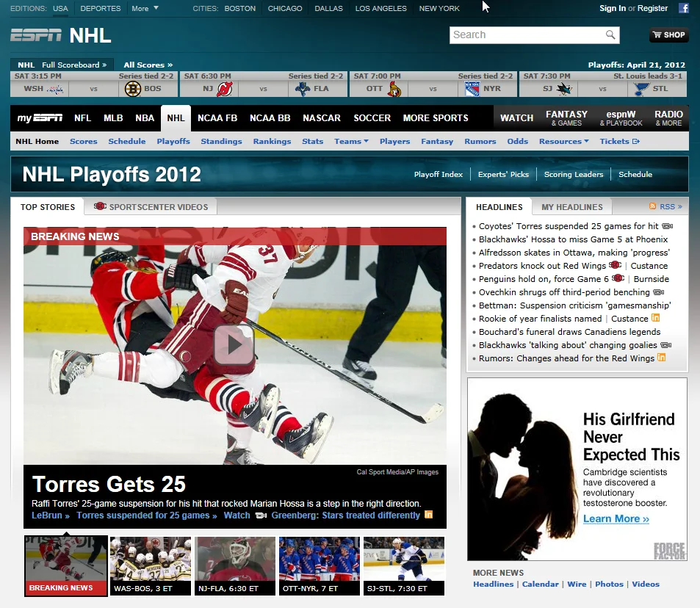Screen dimensions: 700x608
Task: Open the Rumors subnav link
Action: coord(480,141)
